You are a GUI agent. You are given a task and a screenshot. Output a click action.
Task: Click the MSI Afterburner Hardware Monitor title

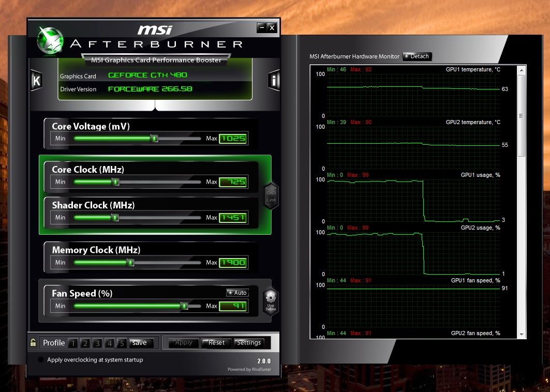coord(354,56)
